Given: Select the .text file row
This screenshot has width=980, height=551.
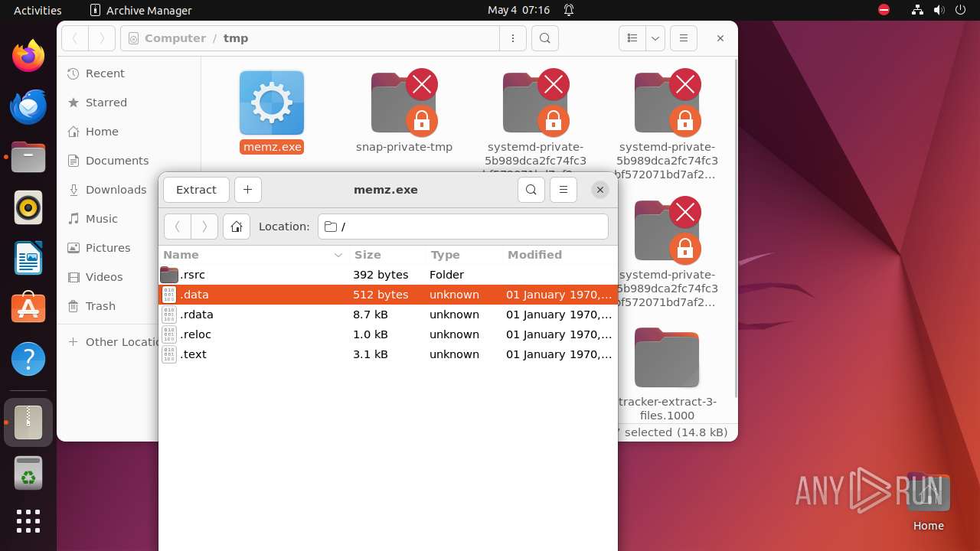Looking at the screenshot, I should (x=387, y=354).
